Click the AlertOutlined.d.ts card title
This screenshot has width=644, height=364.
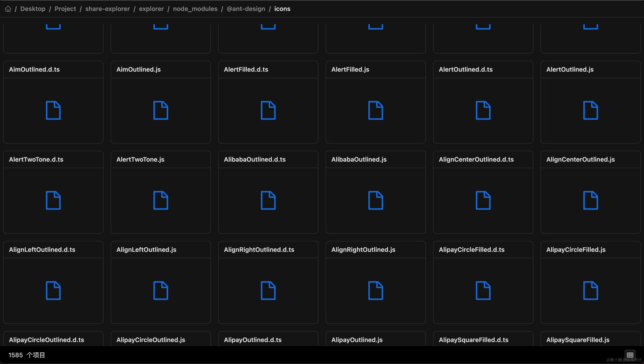click(466, 69)
